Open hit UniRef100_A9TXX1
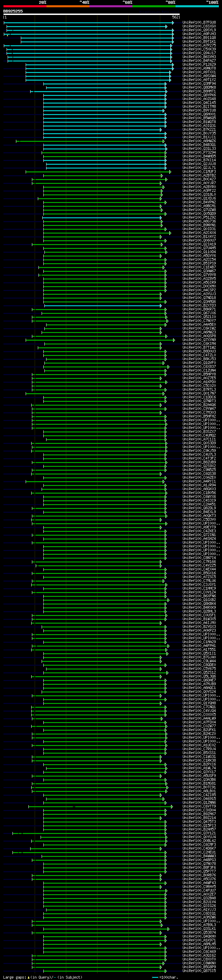 199,72
